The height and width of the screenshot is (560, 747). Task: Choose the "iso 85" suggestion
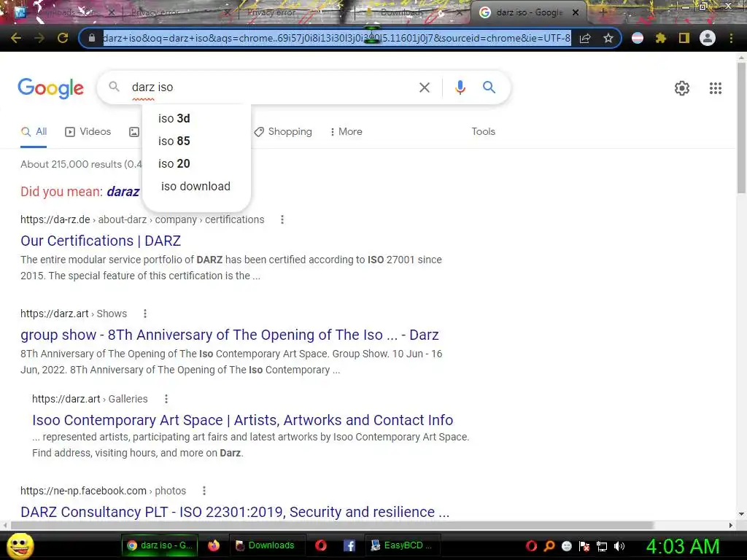196,141
